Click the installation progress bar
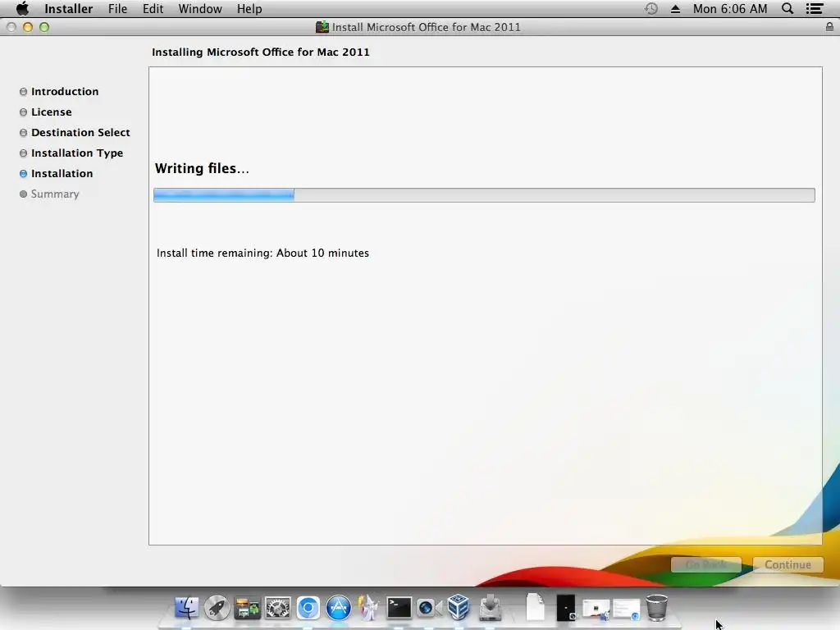Viewport: 840px width, 630px height. click(x=484, y=195)
